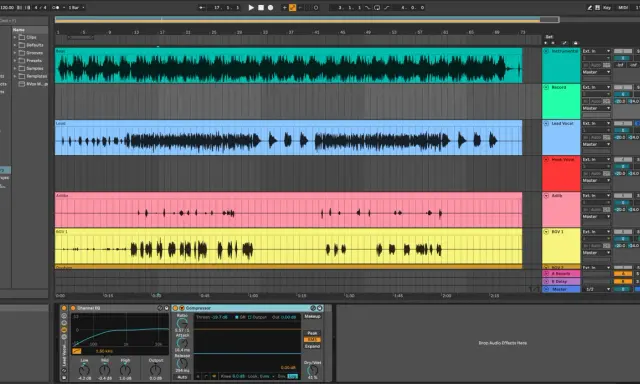Fold the Lead Vocal track
This screenshot has width=640, height=384.
546,123
